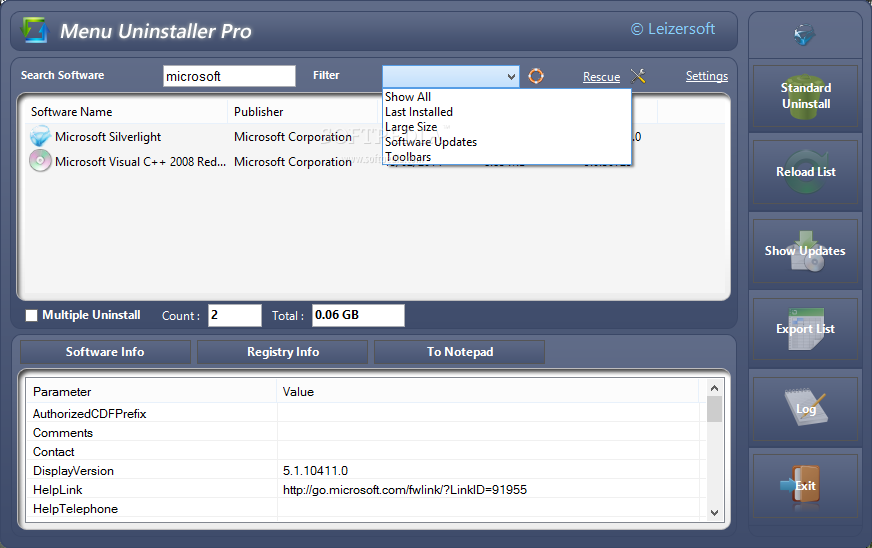Reload the software list
Image resolution: width=872 pixels, height=548 pixels.
tap(805, 172)
